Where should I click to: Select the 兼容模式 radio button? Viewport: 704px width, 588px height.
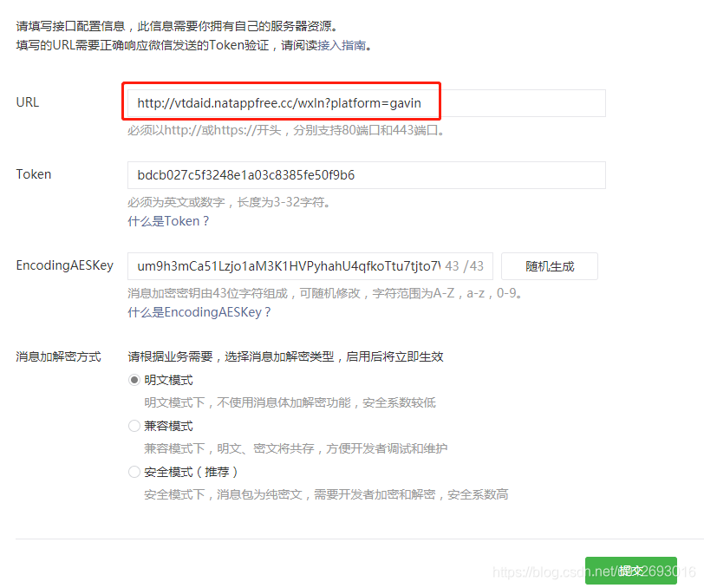click(134, 426)
